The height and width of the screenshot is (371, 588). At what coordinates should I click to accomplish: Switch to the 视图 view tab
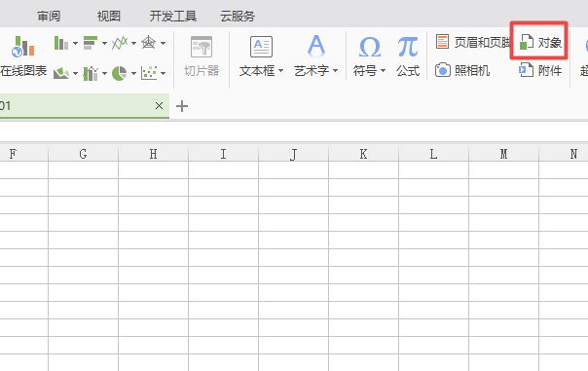click(x=109, y=17)
